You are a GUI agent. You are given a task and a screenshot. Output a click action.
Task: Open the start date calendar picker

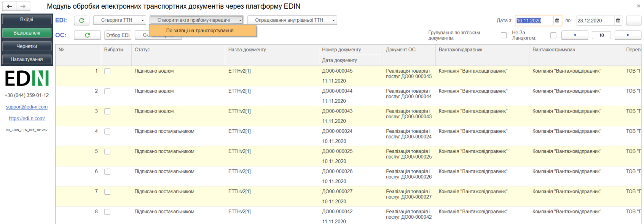pos(557,21)
